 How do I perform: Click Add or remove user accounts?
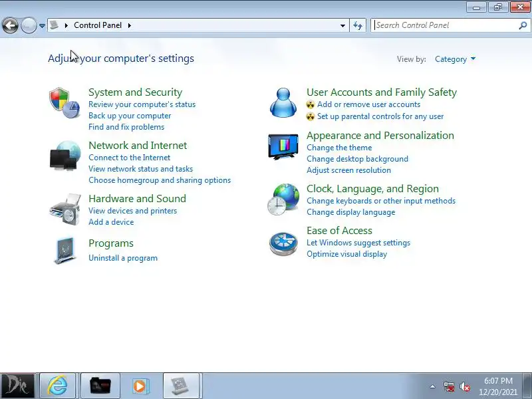pyautogui.click(x=369, y=104)
